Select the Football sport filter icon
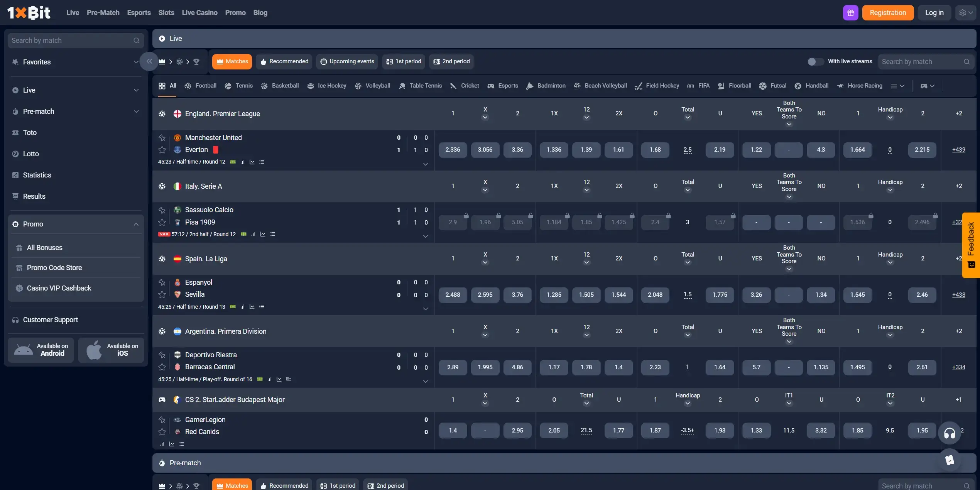This screenshot has width=980, height=490. (189, 86)
